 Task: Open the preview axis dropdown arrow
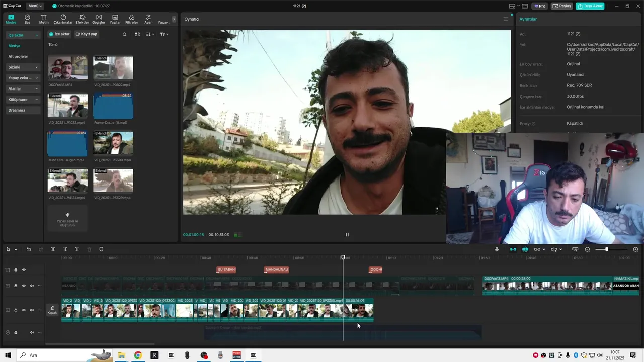(561, 249)
